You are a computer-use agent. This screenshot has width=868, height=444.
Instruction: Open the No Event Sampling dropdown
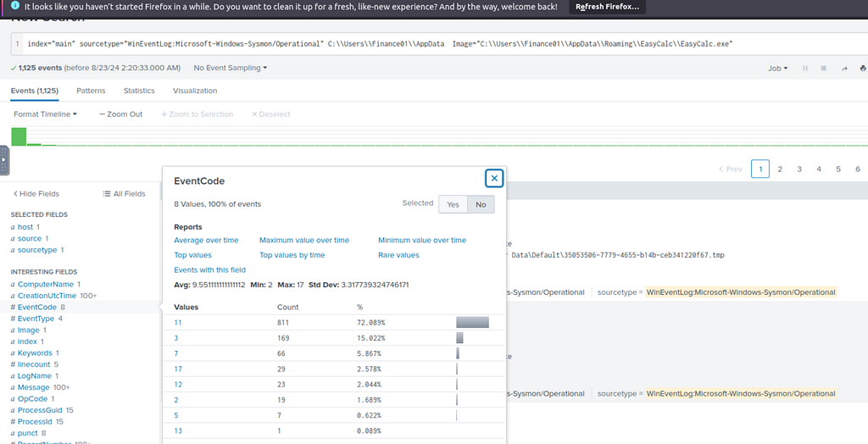[231, 68]
